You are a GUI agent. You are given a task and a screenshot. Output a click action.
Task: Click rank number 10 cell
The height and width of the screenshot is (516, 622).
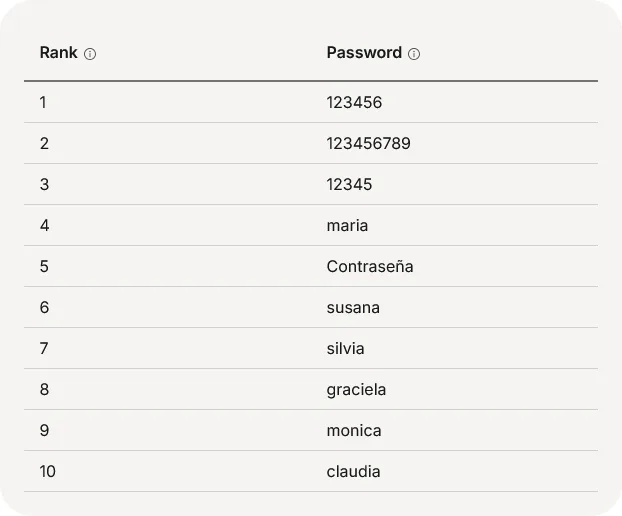coord(48,471)
